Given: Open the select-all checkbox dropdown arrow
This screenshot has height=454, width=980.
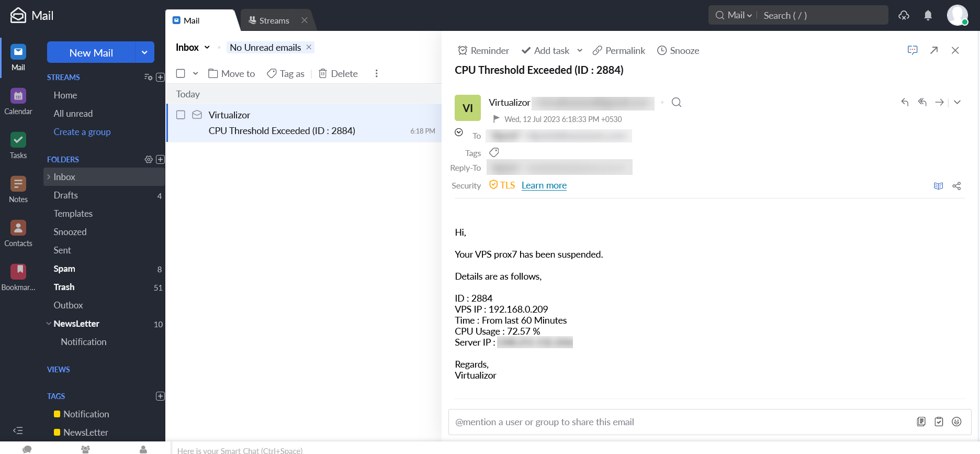Looking at the screenshot, I should 195,73.
